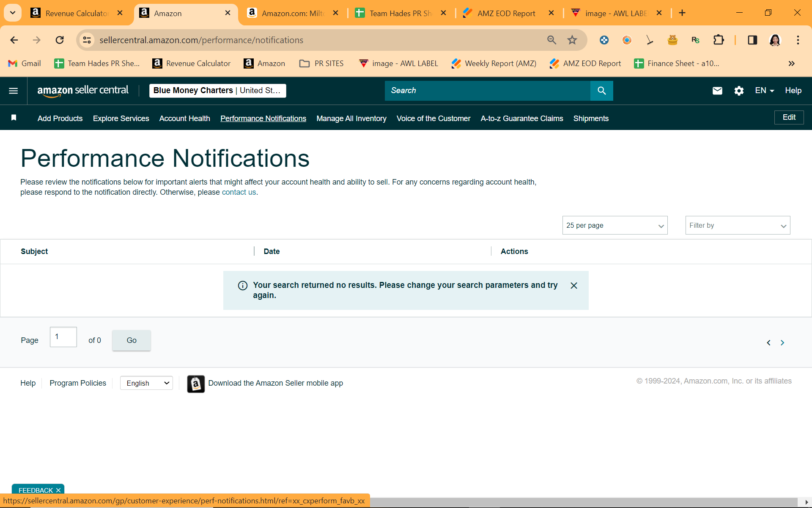Open Explore Services in the navigation bar
The height and width of the screenshot is (508, 812).
[x=121, y=119]
